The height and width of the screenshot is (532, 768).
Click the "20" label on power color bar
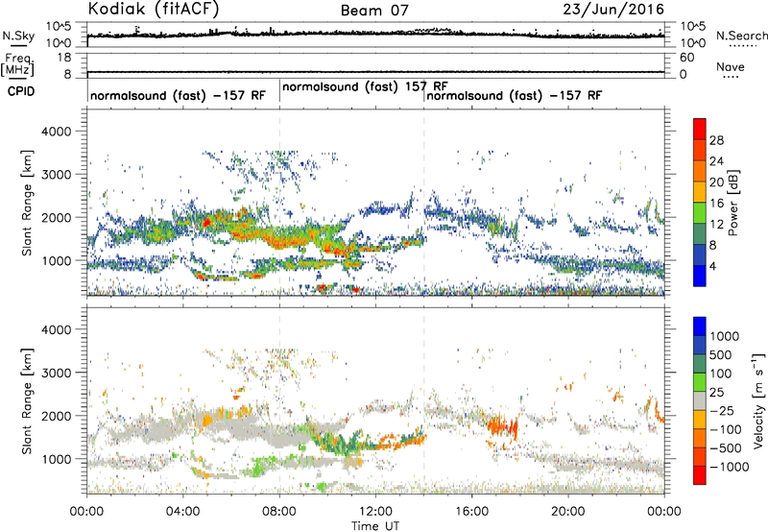[716, 182]
